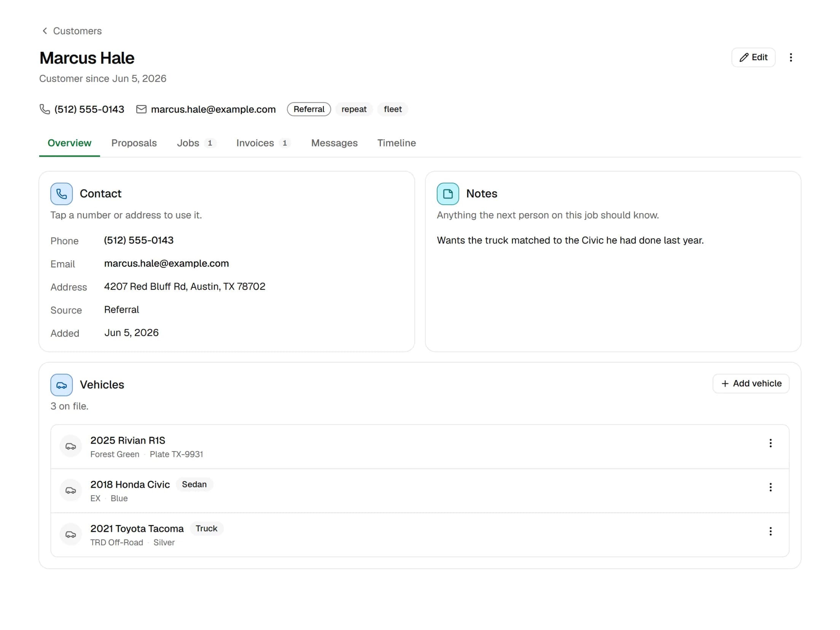Screen dimensions: 840x630
Task: Click the Source value Referral
Action: tap(121, 310)
